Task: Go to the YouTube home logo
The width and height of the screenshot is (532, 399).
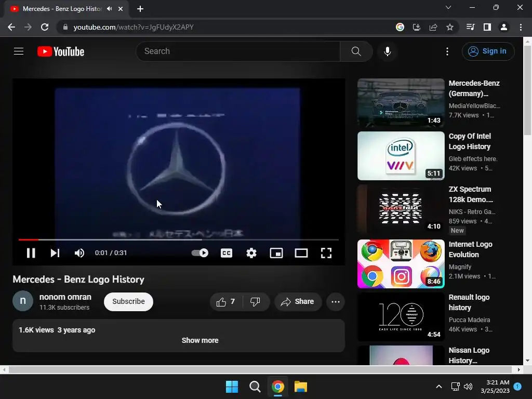Action: click(61, 51)
